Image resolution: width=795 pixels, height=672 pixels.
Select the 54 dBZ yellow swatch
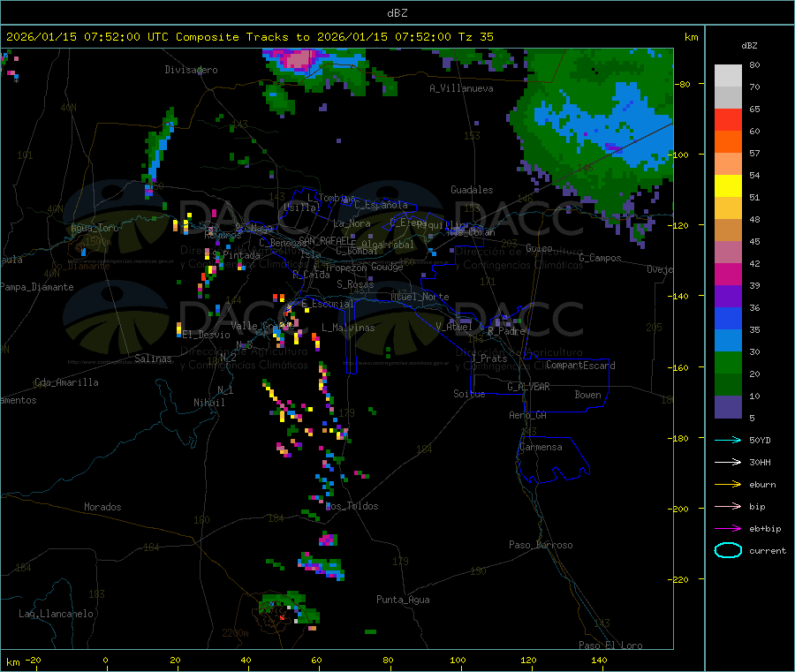(x=728, y=186)
